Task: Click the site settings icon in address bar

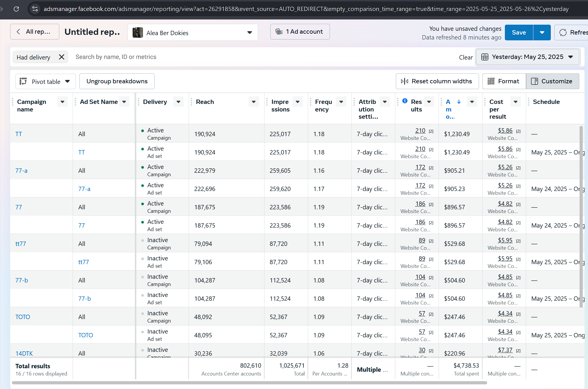Action: [x=35, y=9]
